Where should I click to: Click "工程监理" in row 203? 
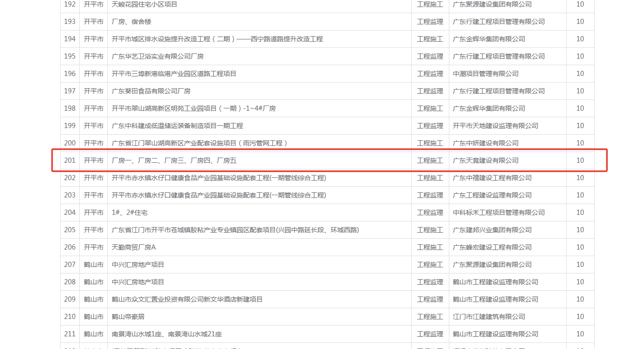coord(430,195)
